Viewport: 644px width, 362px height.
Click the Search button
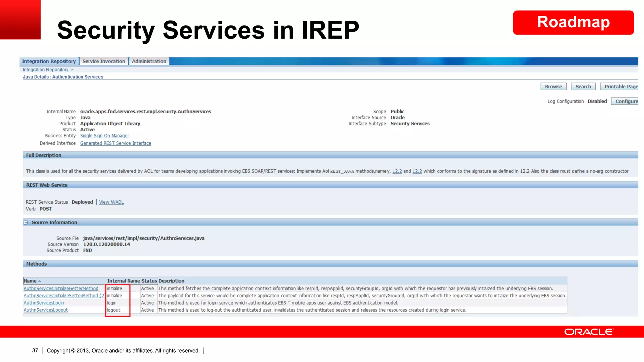583,86
